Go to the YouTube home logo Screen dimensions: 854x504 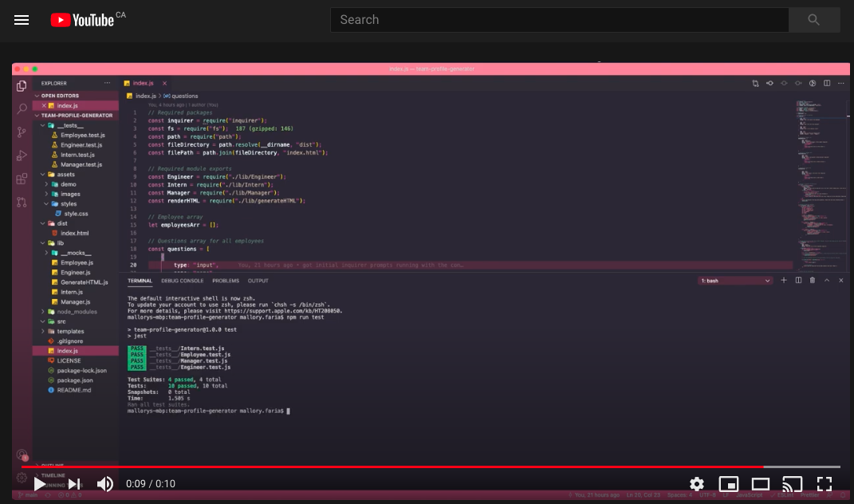82,20
